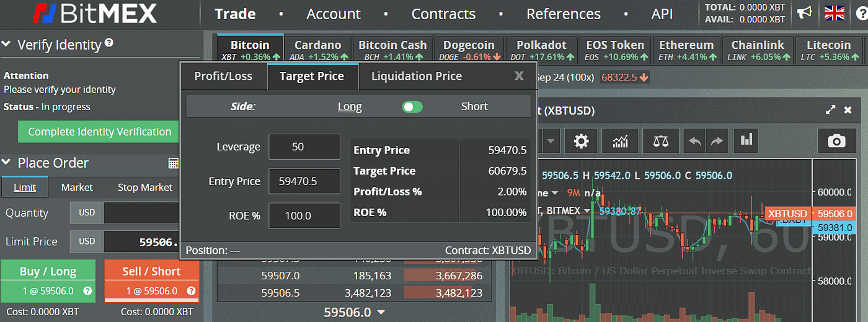Screen dimensions: 868x322
Task: Switch to Profit/Loss calculator tab
Action: 223,76
